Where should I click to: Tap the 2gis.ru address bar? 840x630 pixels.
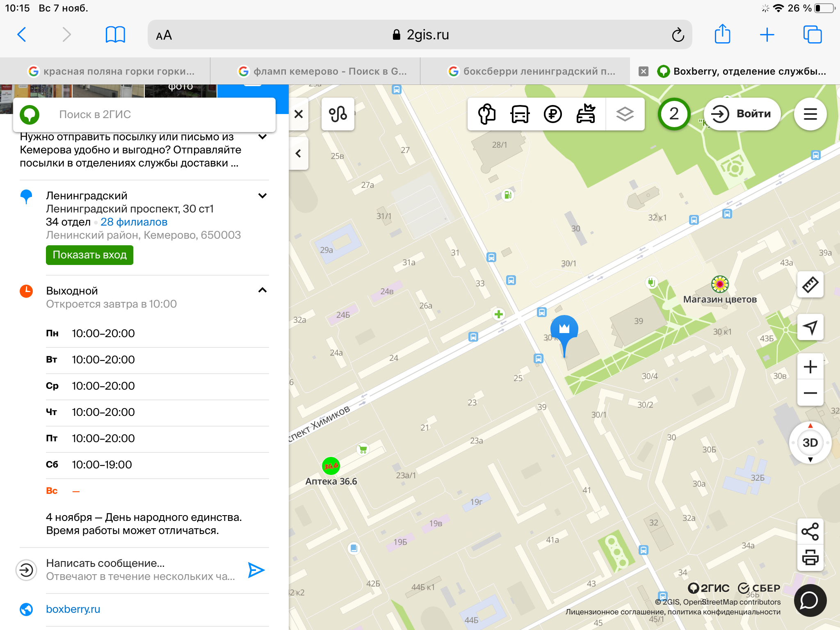point(420,35)
